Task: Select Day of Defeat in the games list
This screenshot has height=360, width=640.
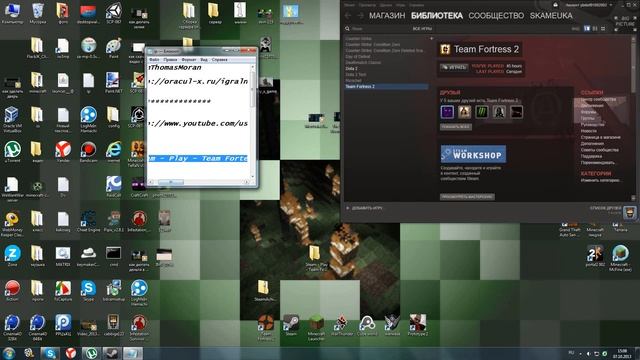Action: click(358, 57)
